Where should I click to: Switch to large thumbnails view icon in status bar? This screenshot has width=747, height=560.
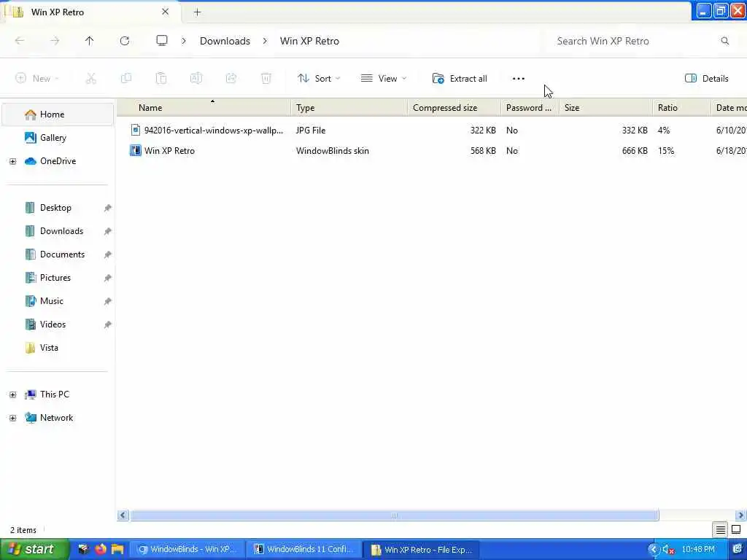(x=736, y=529)
